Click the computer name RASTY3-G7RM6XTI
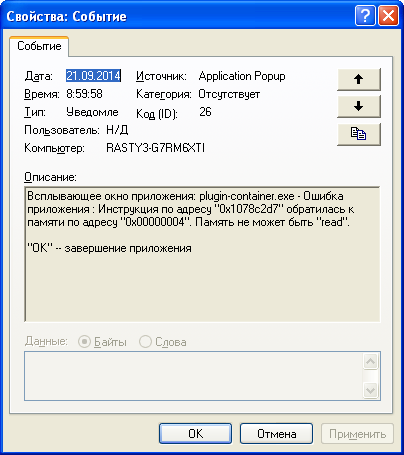 pyautogui.click(x=155, y=148)
